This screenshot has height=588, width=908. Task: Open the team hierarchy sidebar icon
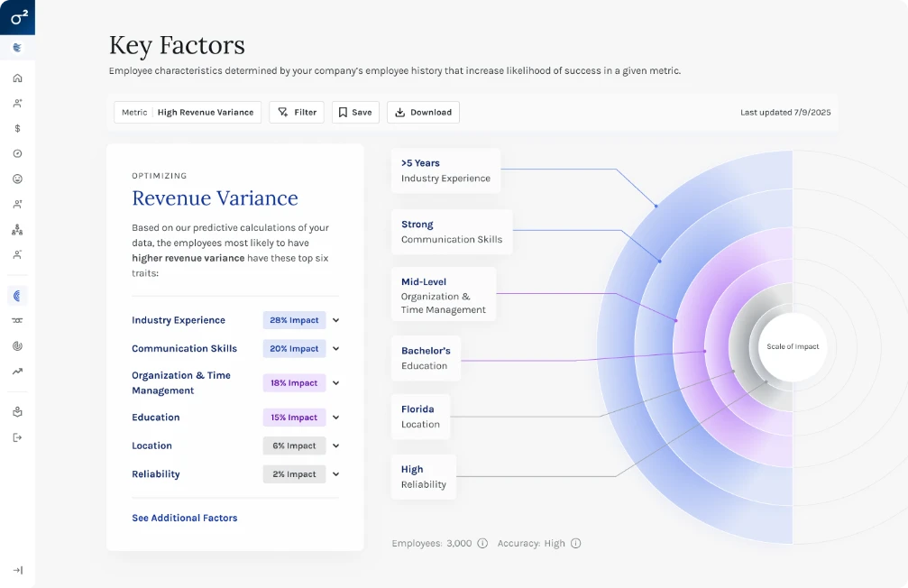pos(17,230)
